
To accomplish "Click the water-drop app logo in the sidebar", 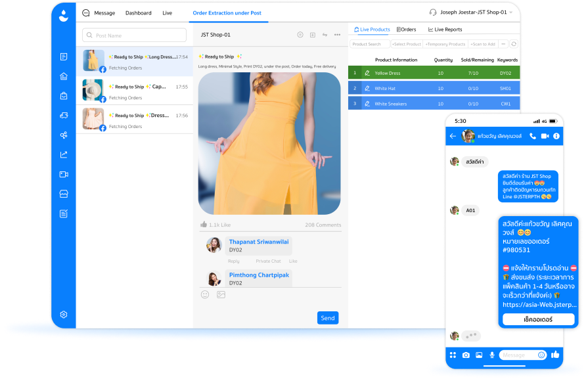I will tap(64, 15).
